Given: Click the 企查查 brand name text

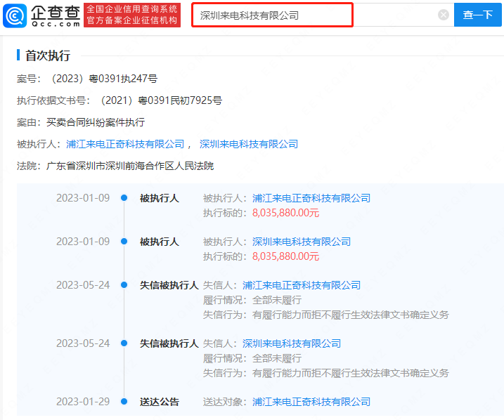Looking at the screenshot, I should coord(56,13).
